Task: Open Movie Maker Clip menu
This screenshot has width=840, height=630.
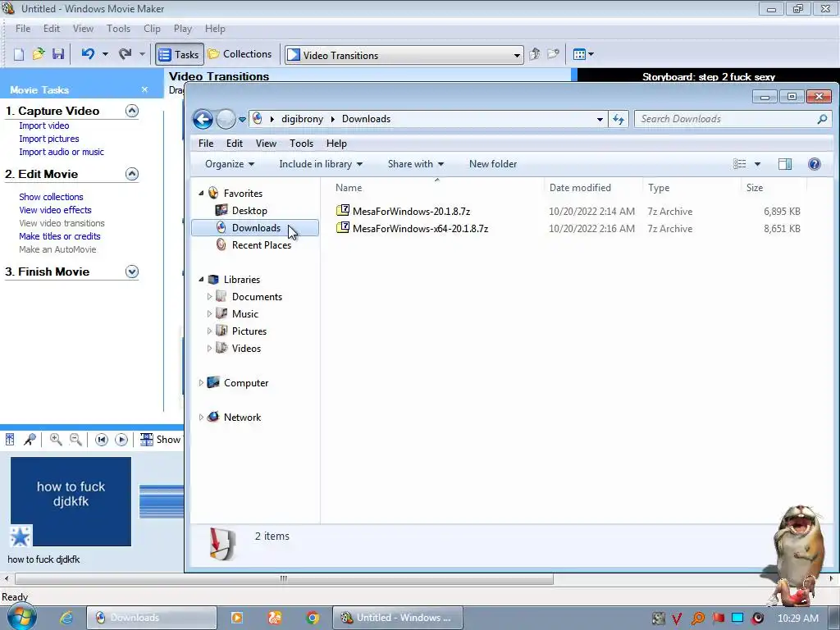Action: click(152, 29)
